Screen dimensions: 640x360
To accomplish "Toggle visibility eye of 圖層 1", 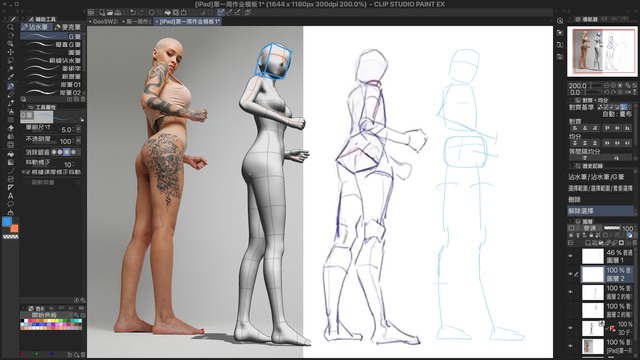I will click(x=571, y=256).
